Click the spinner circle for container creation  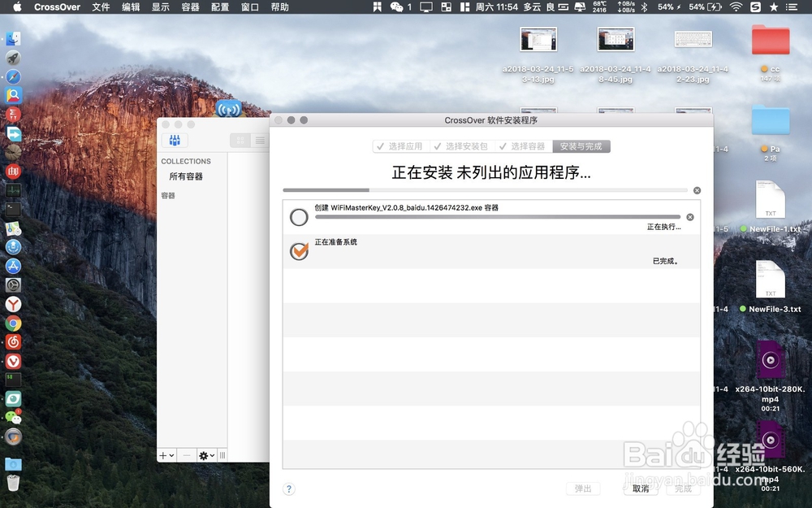tap(299, 217)
